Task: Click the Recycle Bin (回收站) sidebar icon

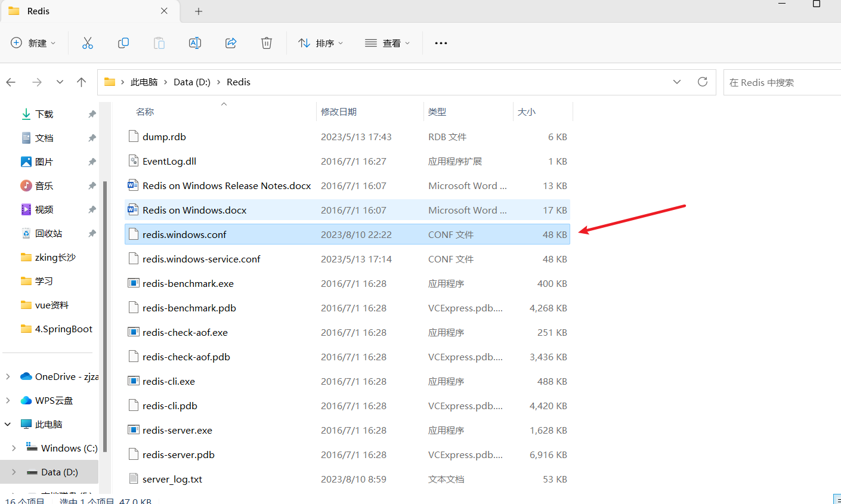Action: [x=26, y=233]
